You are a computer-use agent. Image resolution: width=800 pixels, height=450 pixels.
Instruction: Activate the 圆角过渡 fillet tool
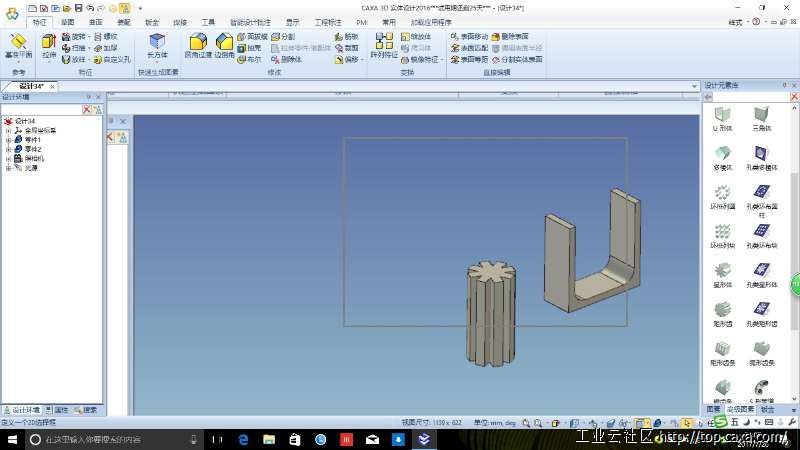pyautogui.click(x=198, y=46)
